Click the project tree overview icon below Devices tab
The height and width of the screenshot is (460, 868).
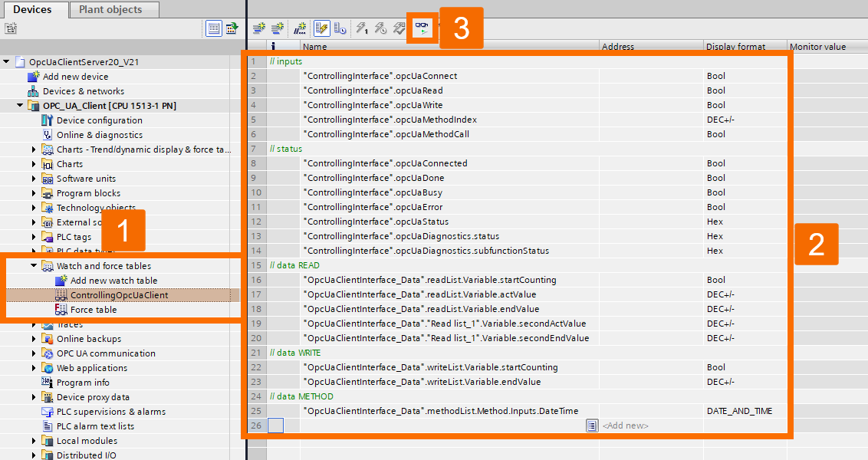click(11, 28)
